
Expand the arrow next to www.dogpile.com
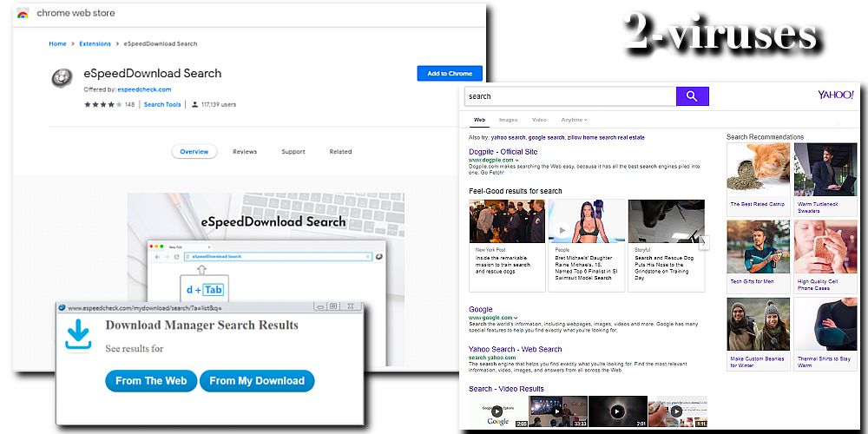click(x=517, y=161)
